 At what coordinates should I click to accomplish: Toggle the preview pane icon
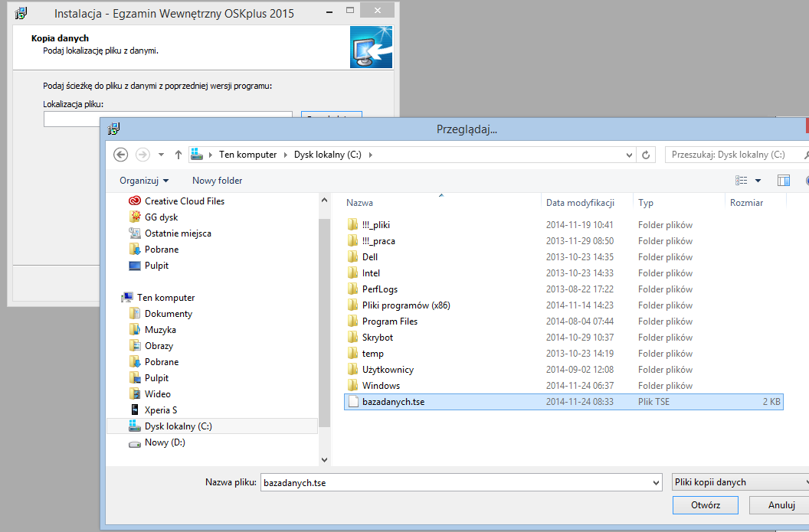click(783, 181)
